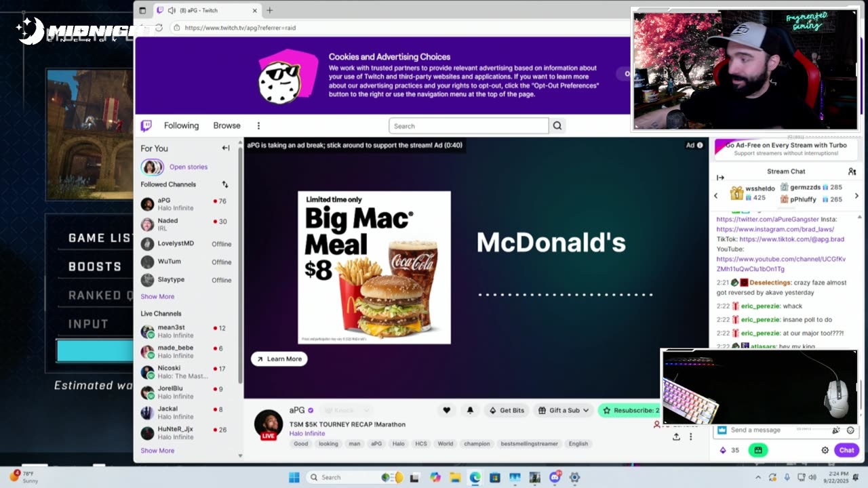868x488 pixels.
Task: Collapse the For You sidebar arrow
Action: click(226, 148)
